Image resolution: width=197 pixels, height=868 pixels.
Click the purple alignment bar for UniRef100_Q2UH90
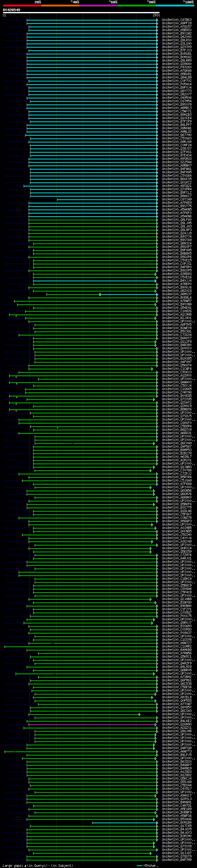(x=92, y=725)
